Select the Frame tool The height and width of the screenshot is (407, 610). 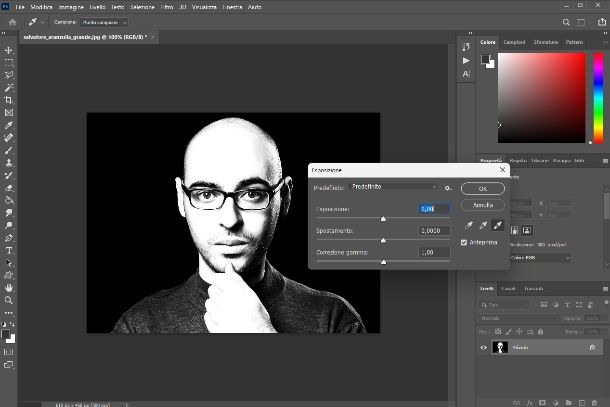click(9, 112)
